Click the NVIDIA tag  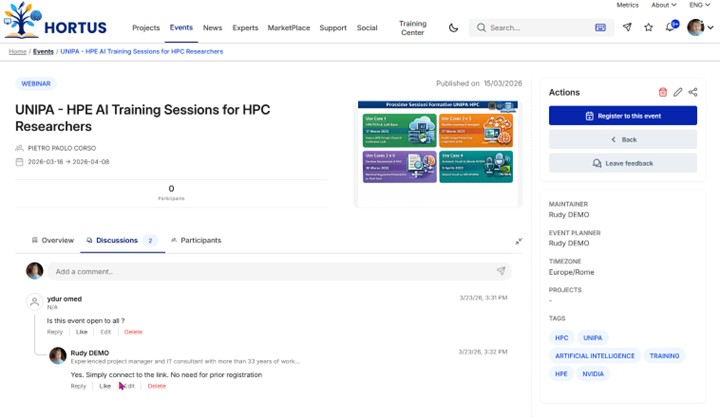(x=593, y=374)
